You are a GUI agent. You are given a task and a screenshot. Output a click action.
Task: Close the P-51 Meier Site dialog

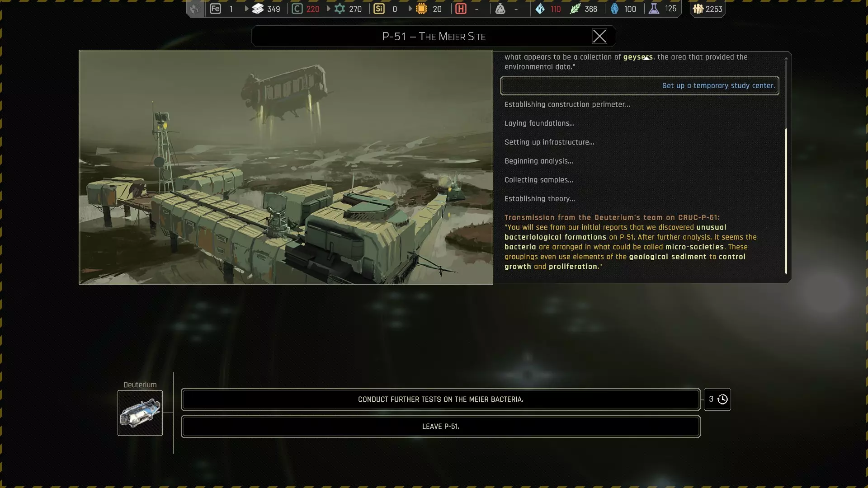(x=599, y=37)
